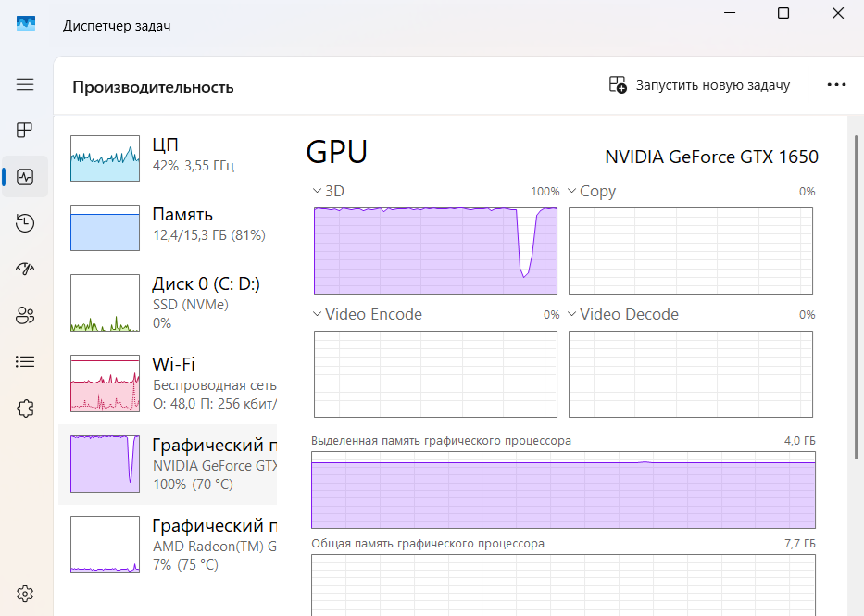Click the shared GPU memory graph

563,585
